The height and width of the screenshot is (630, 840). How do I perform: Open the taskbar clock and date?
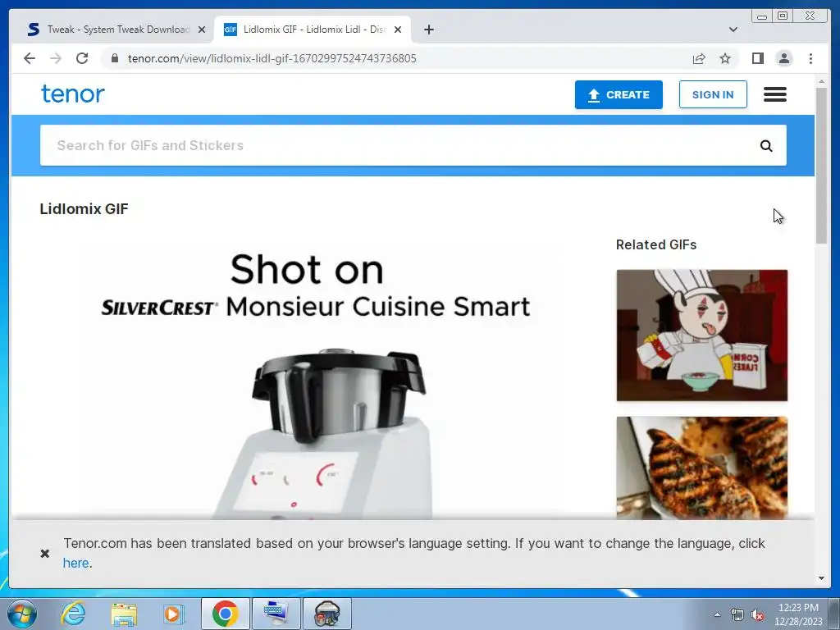[798, 614]
